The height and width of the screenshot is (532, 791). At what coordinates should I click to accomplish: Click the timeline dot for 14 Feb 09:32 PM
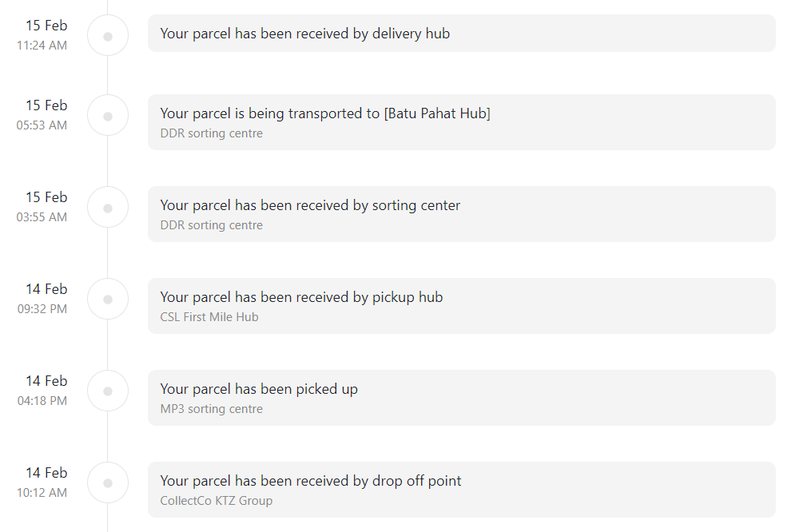coord(107,299)
